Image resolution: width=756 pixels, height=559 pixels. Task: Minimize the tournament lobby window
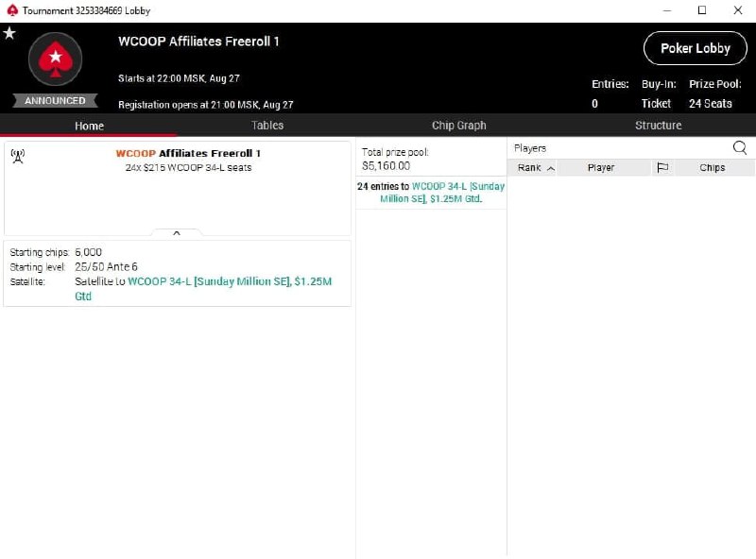coord(667,10)
